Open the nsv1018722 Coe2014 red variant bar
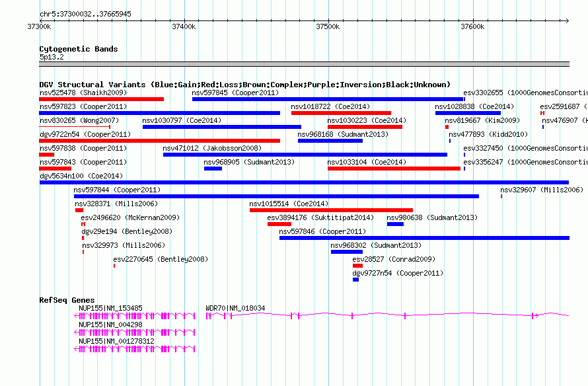This screenshot has width=588, height=386. click(342, 113)
